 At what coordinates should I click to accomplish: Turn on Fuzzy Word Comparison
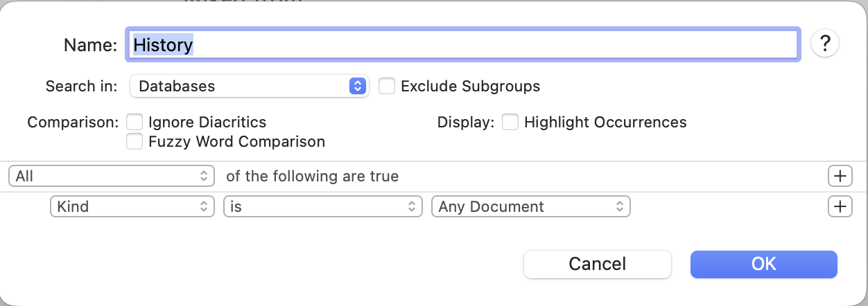(134, 142)
